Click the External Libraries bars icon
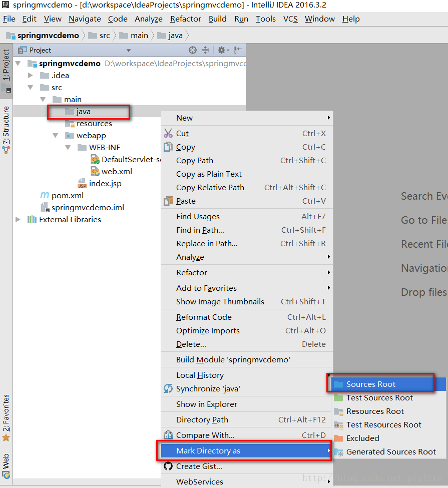The height and width of the screenshot is (488, 448). pyautogui.click(x=32, y=219)
